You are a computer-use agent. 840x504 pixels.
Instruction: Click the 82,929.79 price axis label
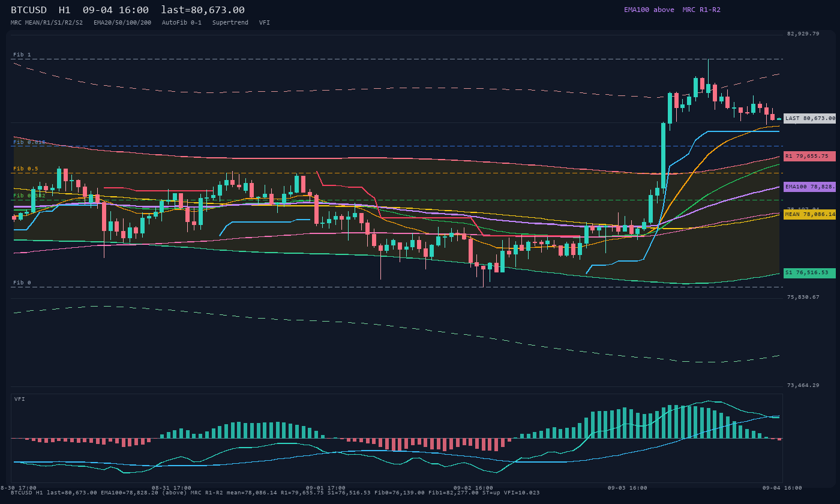click(803, 34)
